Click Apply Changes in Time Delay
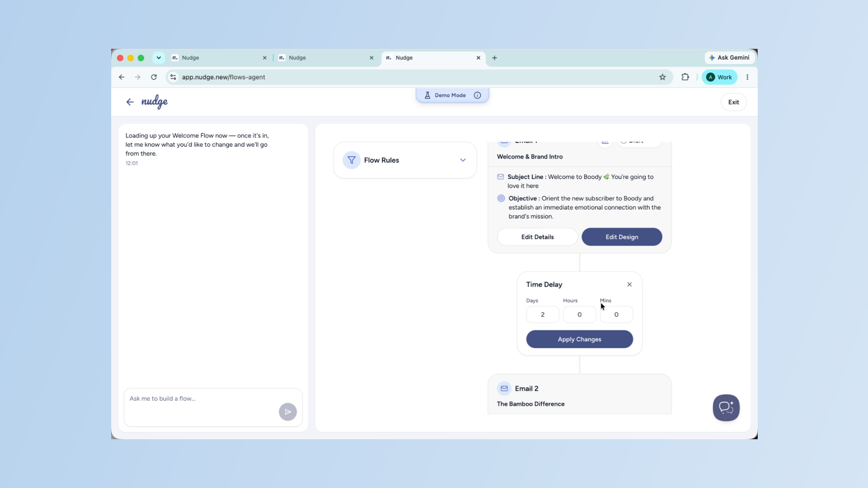The width and height of the screenshot is (868, 488). pyautogui.click(x=579, y=339)
